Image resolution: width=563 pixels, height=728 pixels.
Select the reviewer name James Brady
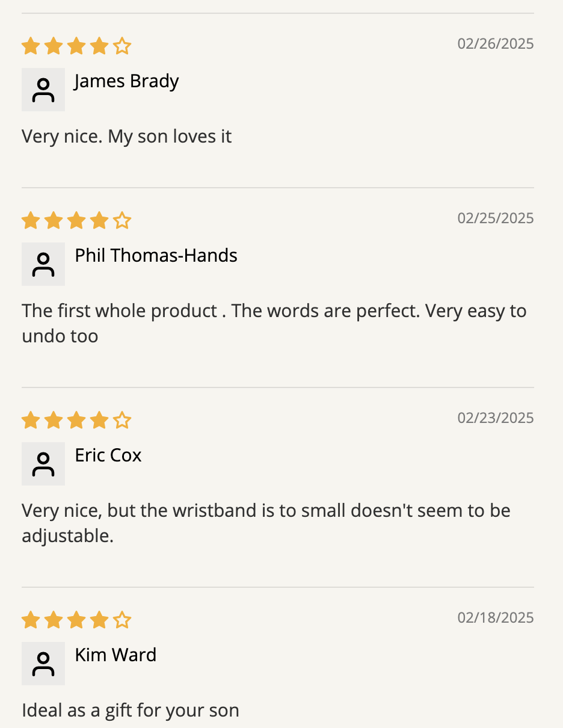[127, 81]
